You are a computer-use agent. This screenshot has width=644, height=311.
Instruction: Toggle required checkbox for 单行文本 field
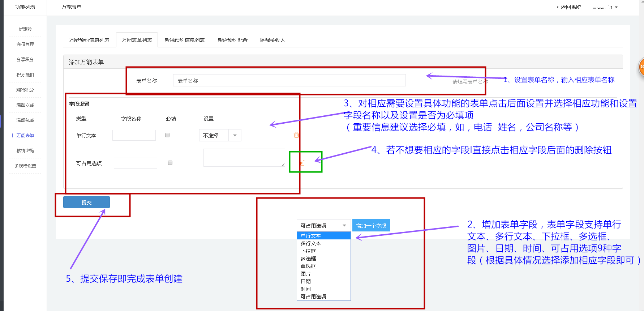click(x=167, y=135)
